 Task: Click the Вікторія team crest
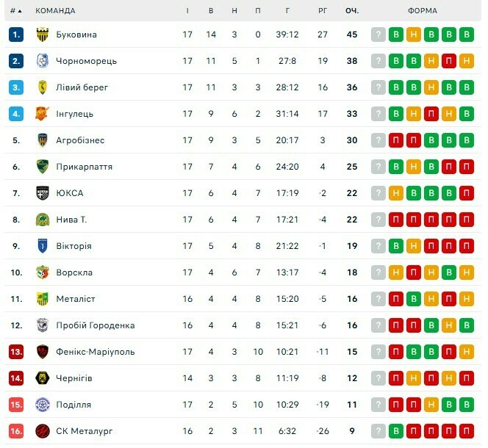(x=42, y=246)
